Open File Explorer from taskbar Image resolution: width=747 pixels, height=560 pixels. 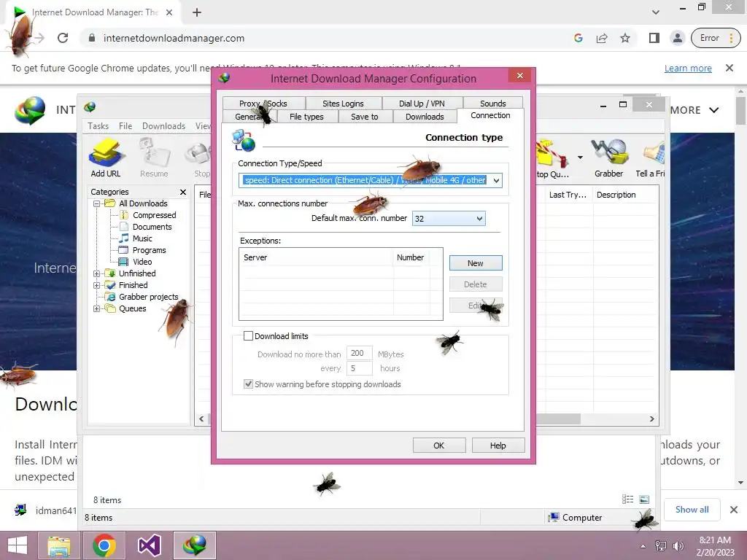point(59,545)
